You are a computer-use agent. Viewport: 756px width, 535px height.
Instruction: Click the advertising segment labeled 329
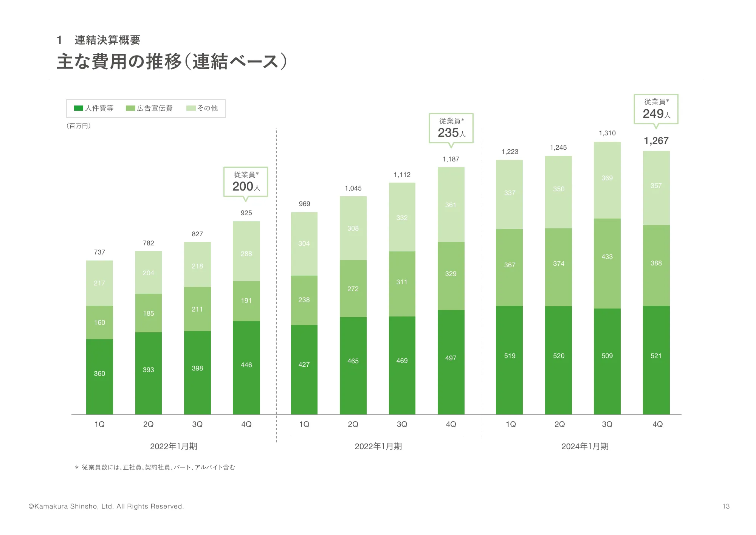click(x=451, y=276)
